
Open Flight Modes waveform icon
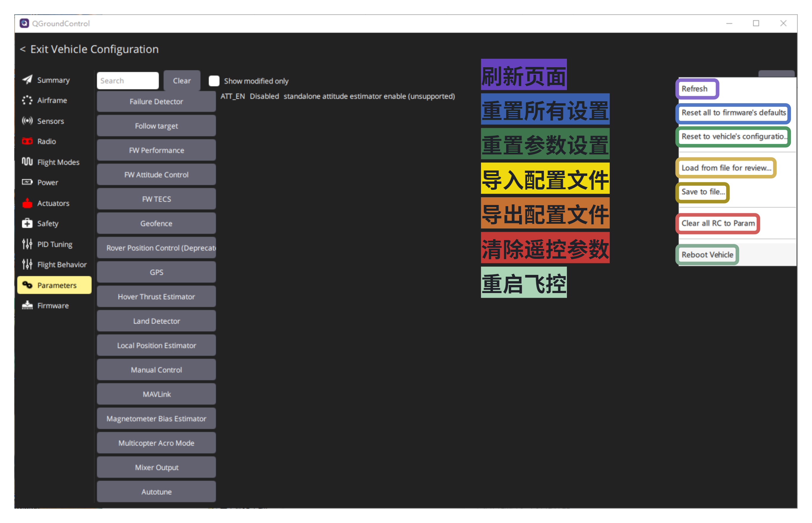(x=27, y=162)
